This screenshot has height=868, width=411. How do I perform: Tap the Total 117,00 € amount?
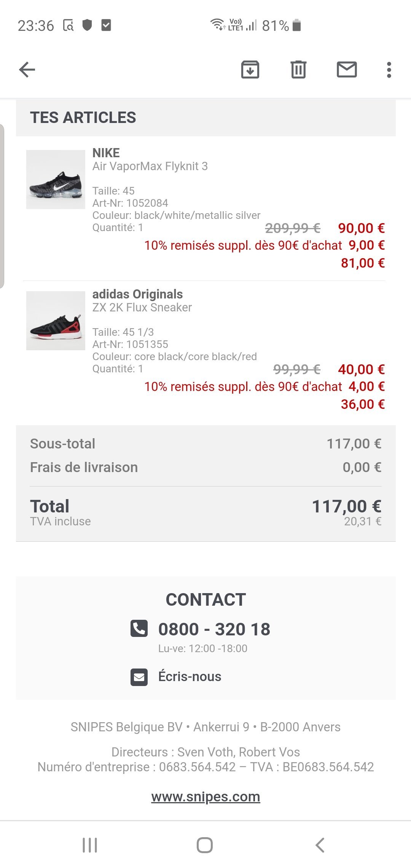[346, 506]
